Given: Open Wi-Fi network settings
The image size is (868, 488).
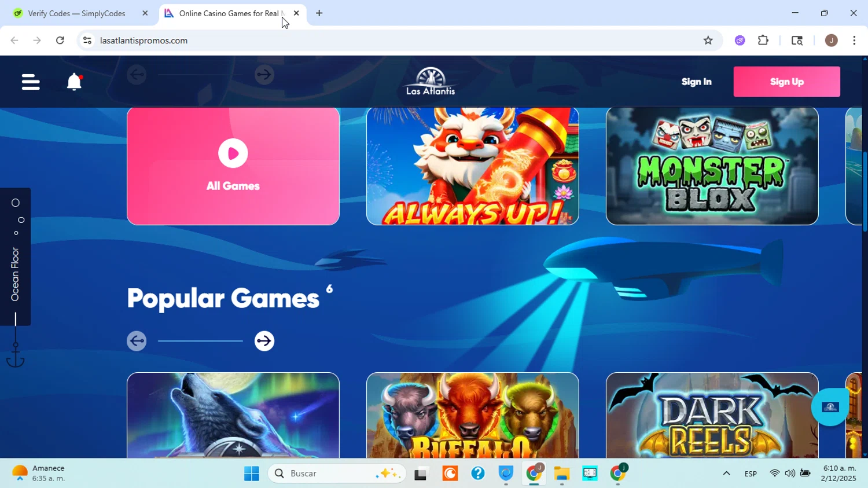Looking at the screenshot, I should point(774,474).
